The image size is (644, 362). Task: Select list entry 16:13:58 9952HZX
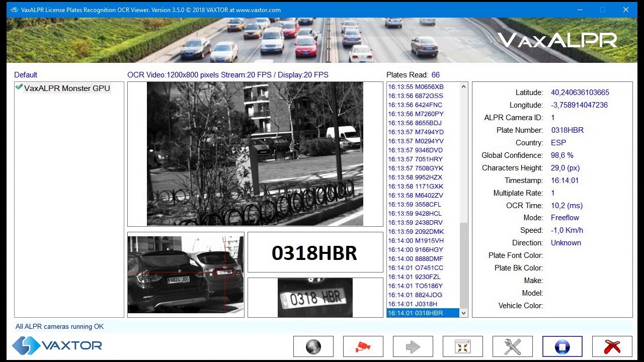[x=423, y=177]
